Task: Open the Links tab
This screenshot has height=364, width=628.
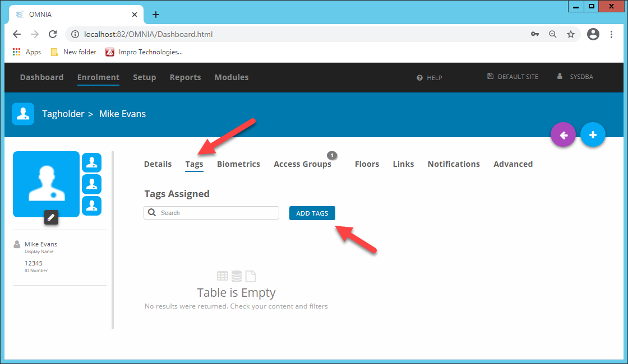Action: 403,164
